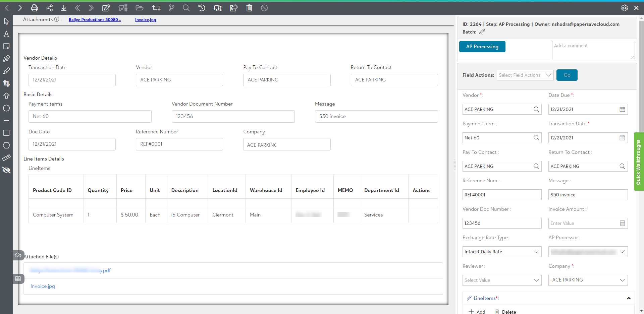Click Reference Num field in right panel
Screen dimensions: 644x314
click(502, 195)
